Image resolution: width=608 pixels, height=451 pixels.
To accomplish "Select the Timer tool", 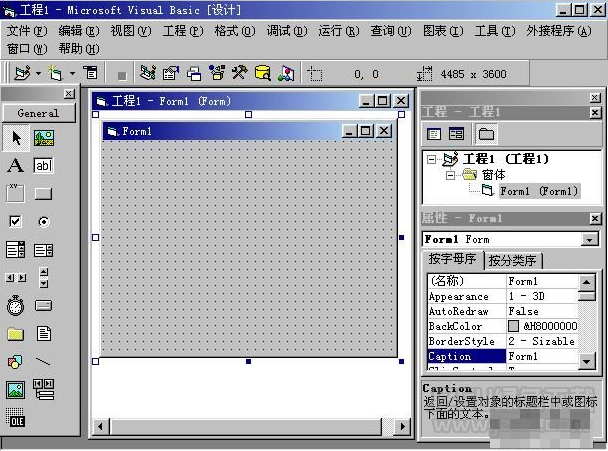I will [x=16, y=306].
